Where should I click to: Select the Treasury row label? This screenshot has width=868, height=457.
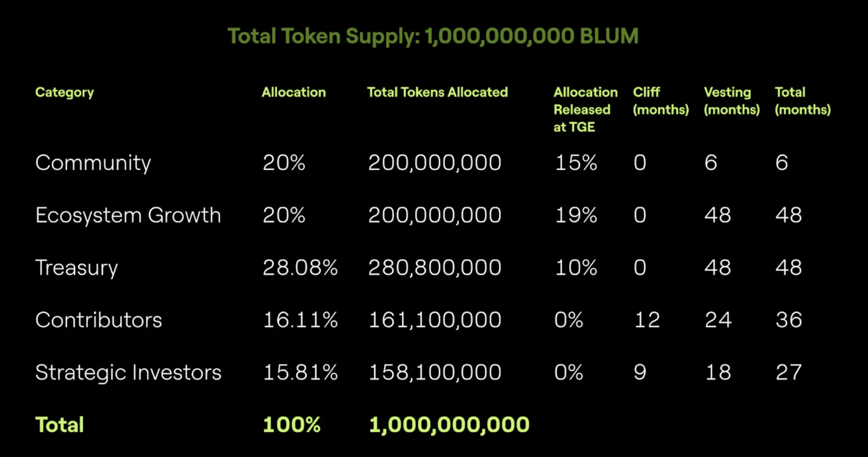pos(76,268)
